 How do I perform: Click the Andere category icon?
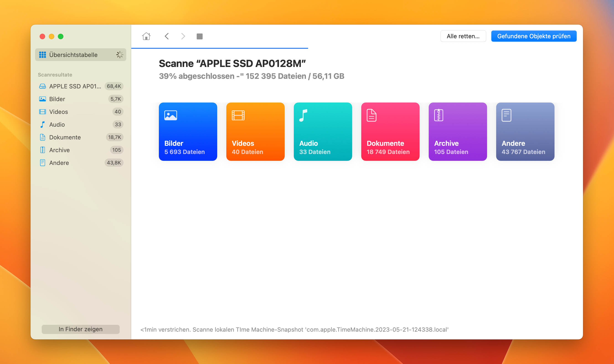click(506, 115)
